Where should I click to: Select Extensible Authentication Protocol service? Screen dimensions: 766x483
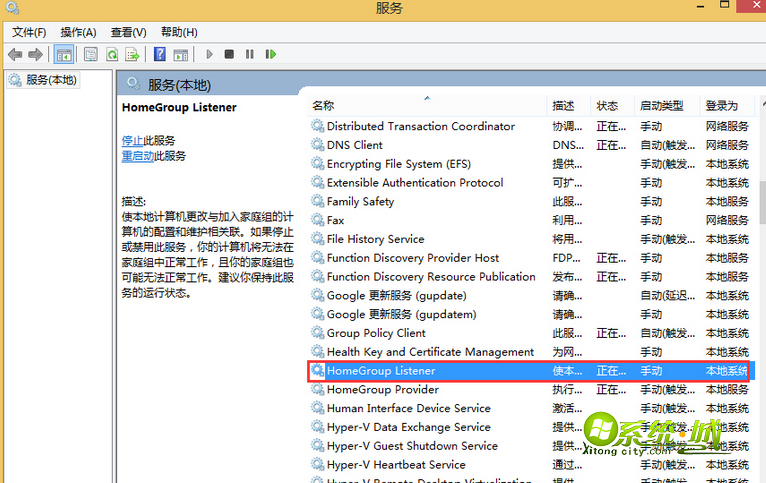pyautogui.click(x=531, y=183)
